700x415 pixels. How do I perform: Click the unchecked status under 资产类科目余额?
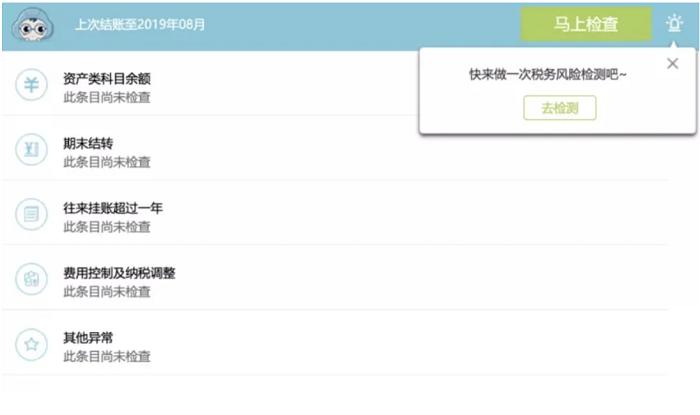tap(107, 97)
